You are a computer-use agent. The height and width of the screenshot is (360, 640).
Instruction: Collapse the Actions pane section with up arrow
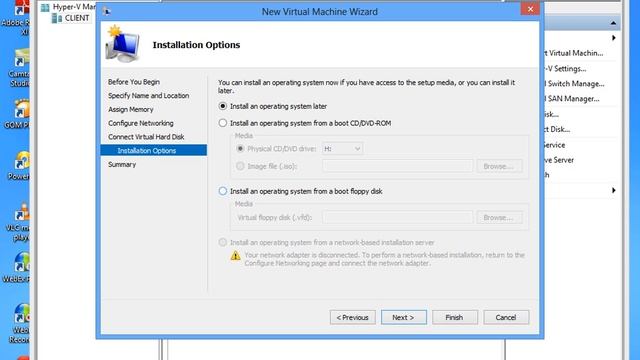613,23
